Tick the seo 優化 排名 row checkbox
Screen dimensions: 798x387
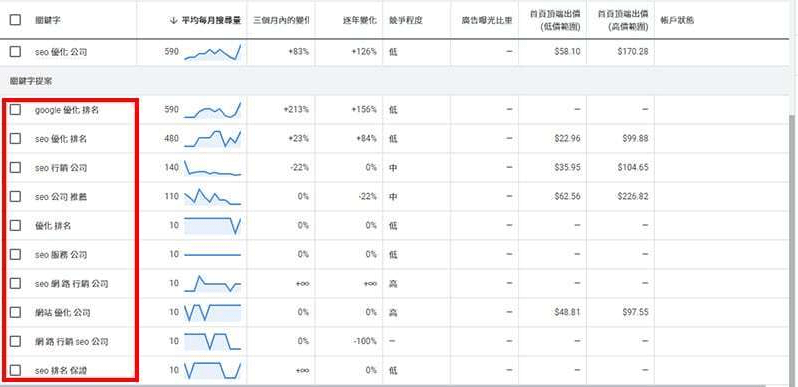[16, 139]
